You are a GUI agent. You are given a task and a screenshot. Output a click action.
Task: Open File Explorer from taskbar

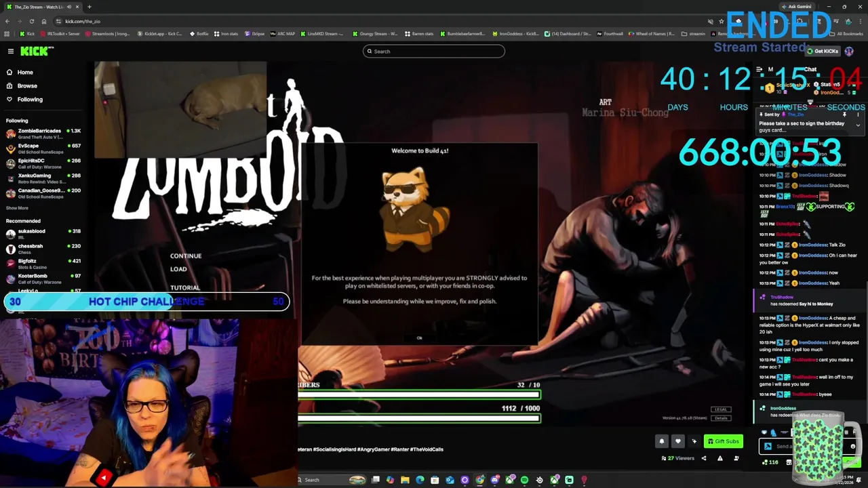click(x=405, y=480)
